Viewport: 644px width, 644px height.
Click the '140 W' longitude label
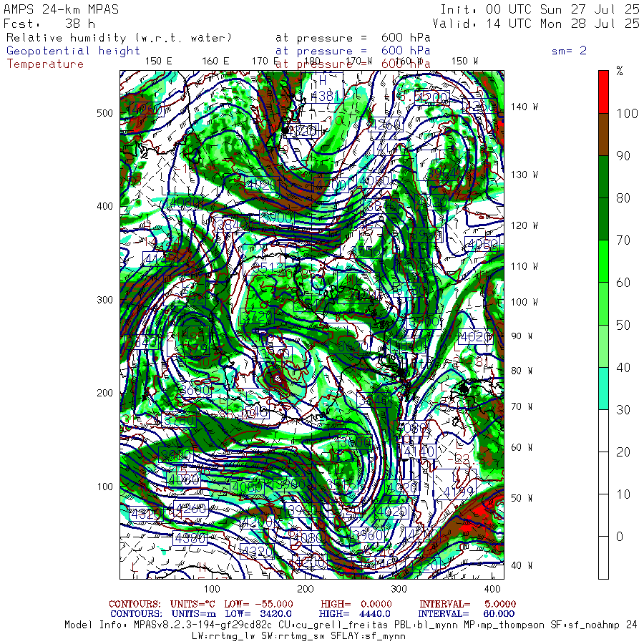click(x=524, y=107)
